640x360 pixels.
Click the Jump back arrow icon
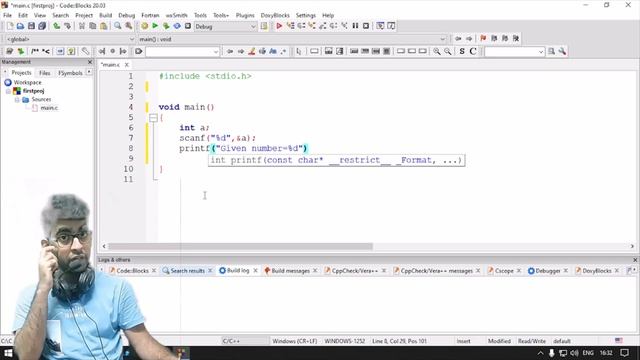(458, 38)
